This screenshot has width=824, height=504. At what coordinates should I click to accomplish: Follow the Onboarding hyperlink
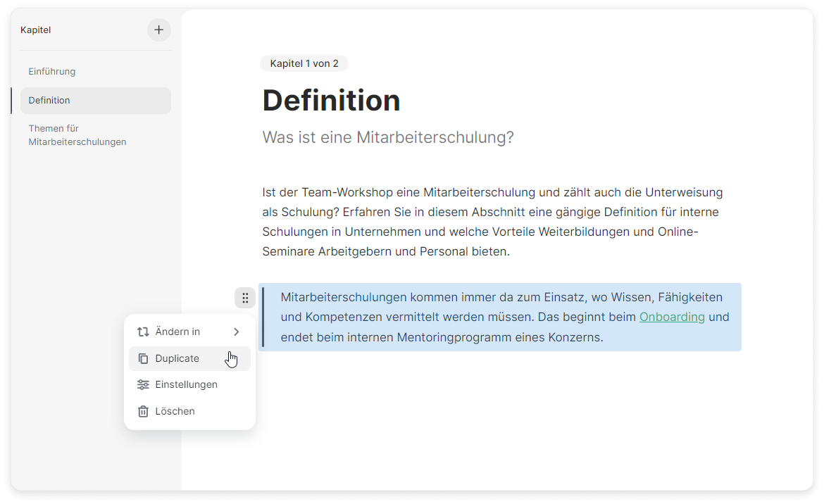pyautogui.click(x=672, y=317)
